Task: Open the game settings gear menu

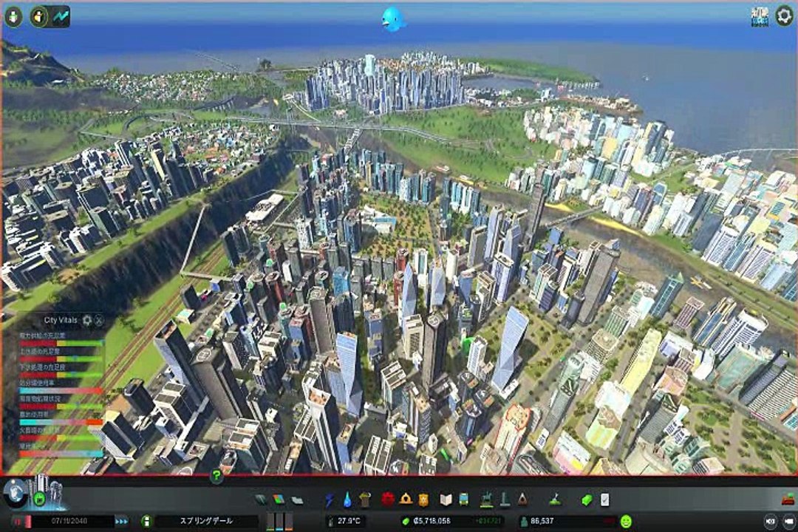Action: (x=784, y=16)
